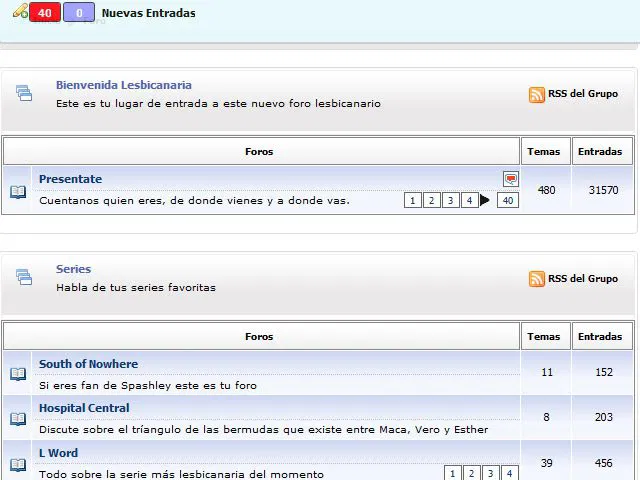Click RSS icon for Bienvenida Lesbicanaria group
Image resolution: width=640 pixels, height=480 pixels.
[537, 95]
